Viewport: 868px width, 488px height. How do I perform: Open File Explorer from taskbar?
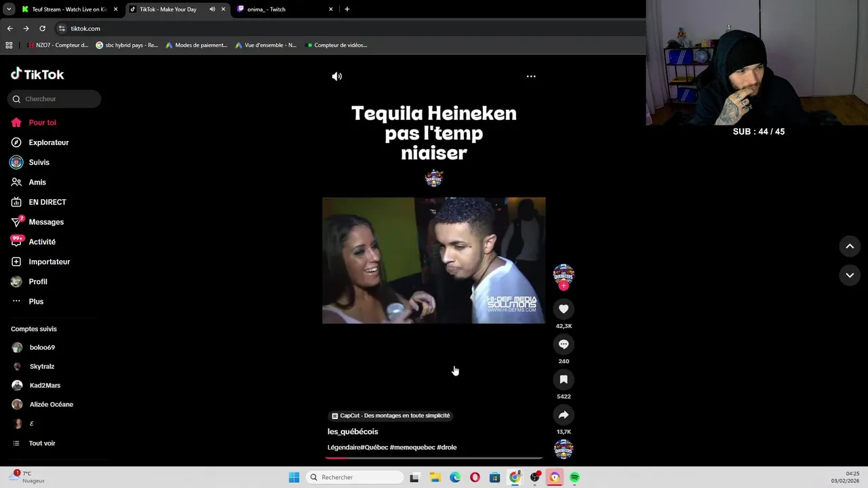(435, 478)
